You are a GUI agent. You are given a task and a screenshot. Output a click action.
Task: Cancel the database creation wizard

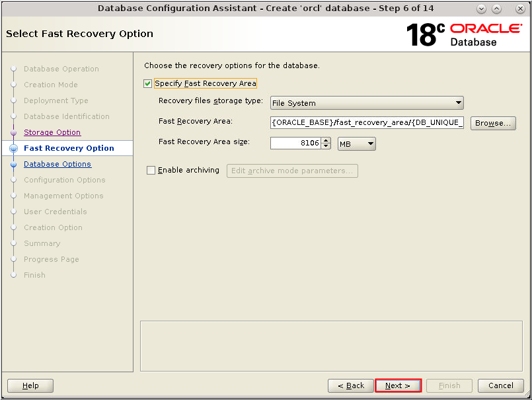(x=500, y=385)
